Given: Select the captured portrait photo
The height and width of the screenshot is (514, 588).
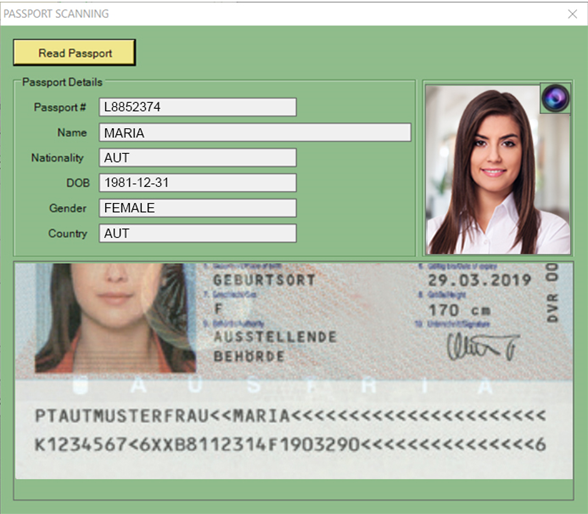Looking at the screenshot, I should pyautogui.click(x=498, y=170).
